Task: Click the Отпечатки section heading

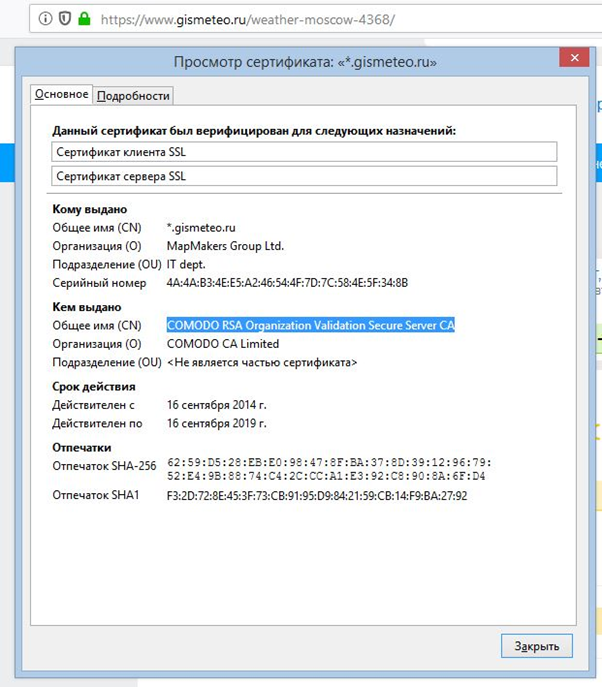Action: (x=81, y=447)
